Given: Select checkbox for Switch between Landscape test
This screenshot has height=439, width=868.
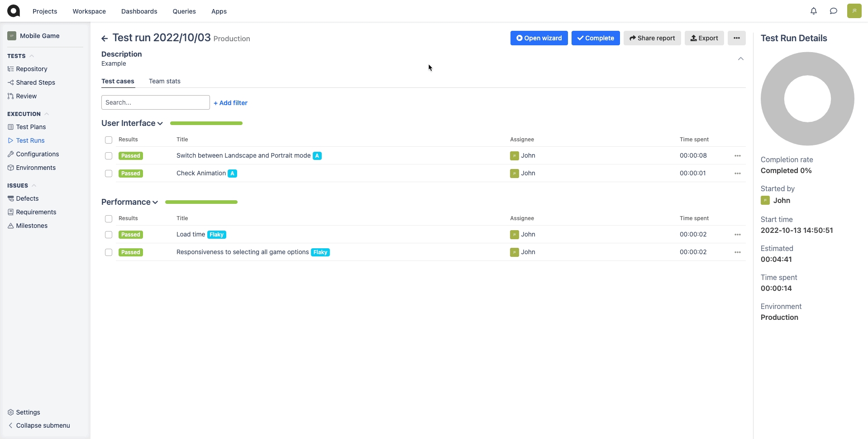Looking at the screenshot, I should pyautogui.click(x=109, y=156).
